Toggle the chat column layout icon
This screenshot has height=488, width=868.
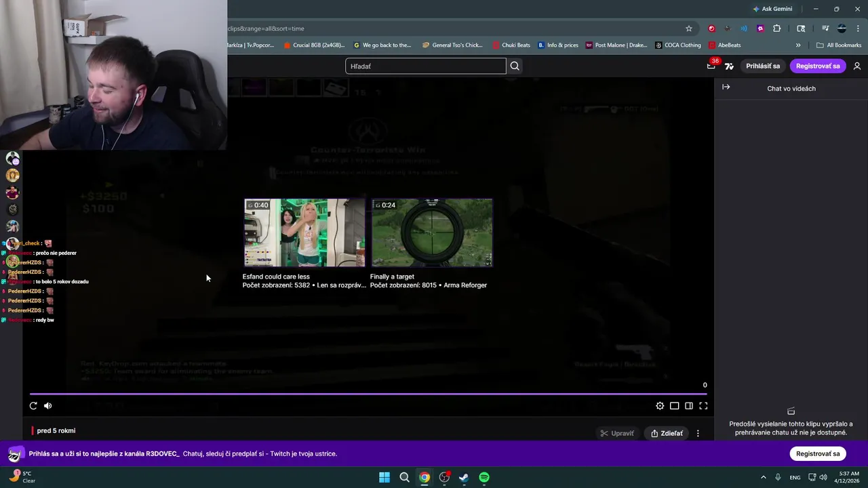(x=689, y=406)
